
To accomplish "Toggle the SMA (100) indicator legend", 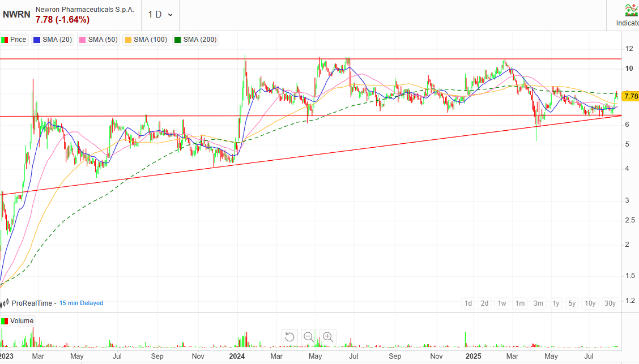I will point(146,40).
